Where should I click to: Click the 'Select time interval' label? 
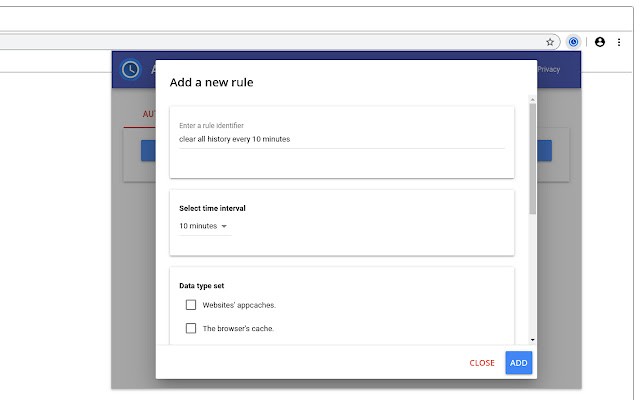[212, 208]
